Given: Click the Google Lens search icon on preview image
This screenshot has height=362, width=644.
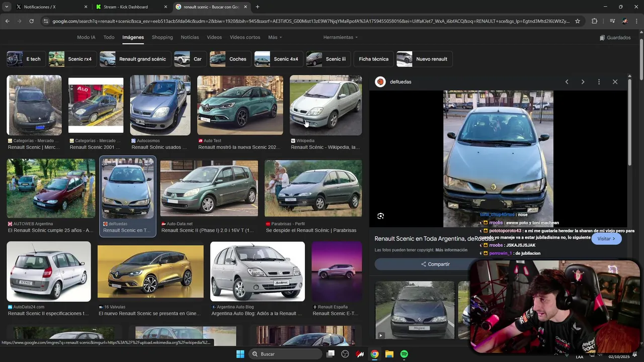Looking at the screenshot, I should [380, 216].
